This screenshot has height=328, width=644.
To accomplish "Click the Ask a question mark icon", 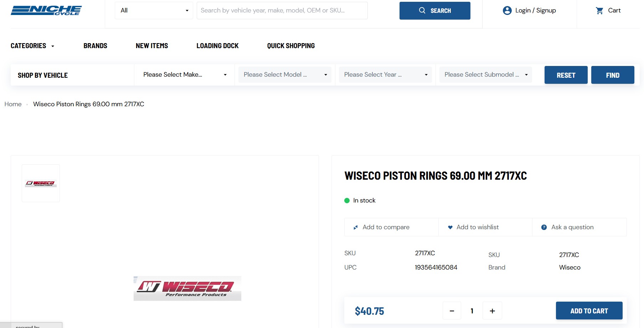I will (544, 227).
